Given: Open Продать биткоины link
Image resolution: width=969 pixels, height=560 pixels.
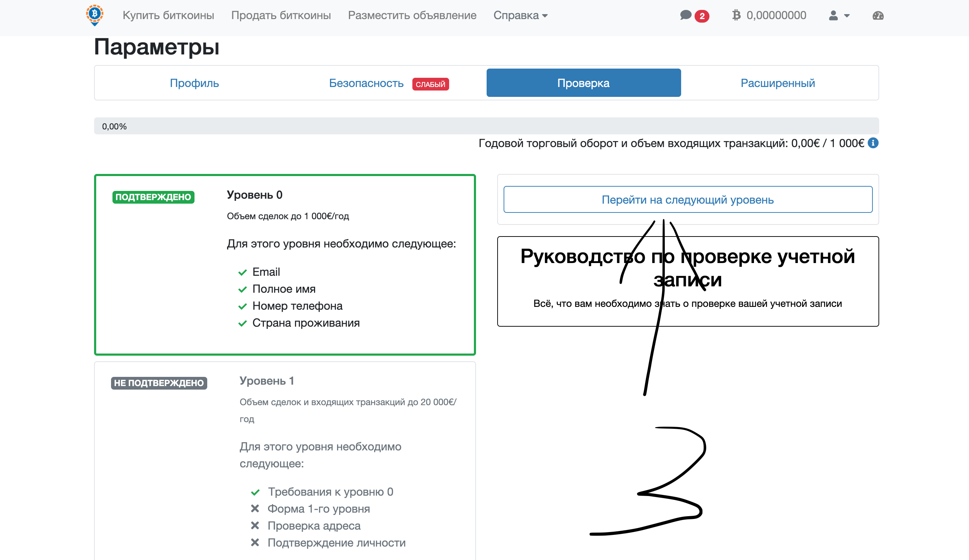Looking at the screenshot, I should [281, 15].
